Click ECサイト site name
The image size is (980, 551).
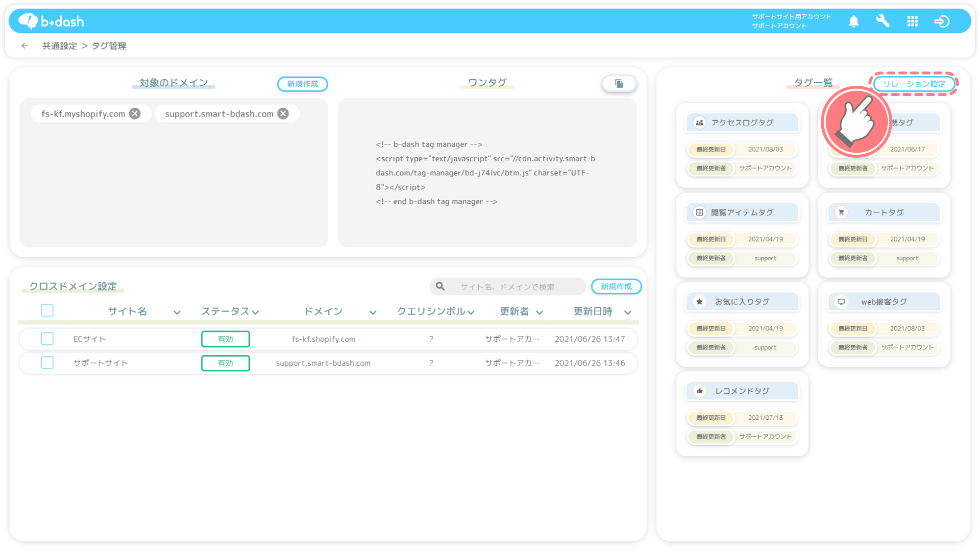90,339
